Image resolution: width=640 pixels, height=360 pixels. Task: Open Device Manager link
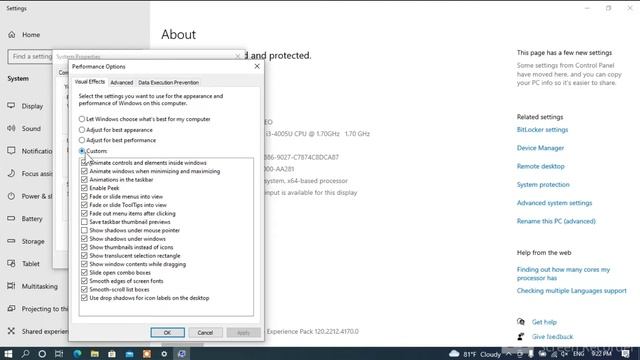[x=540, y=148]
